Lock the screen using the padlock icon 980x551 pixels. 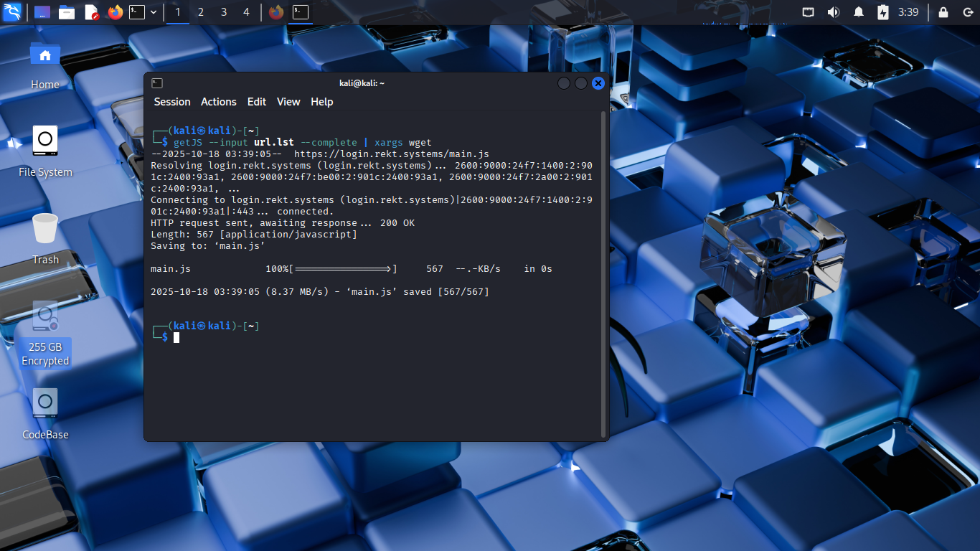point(943,12)
